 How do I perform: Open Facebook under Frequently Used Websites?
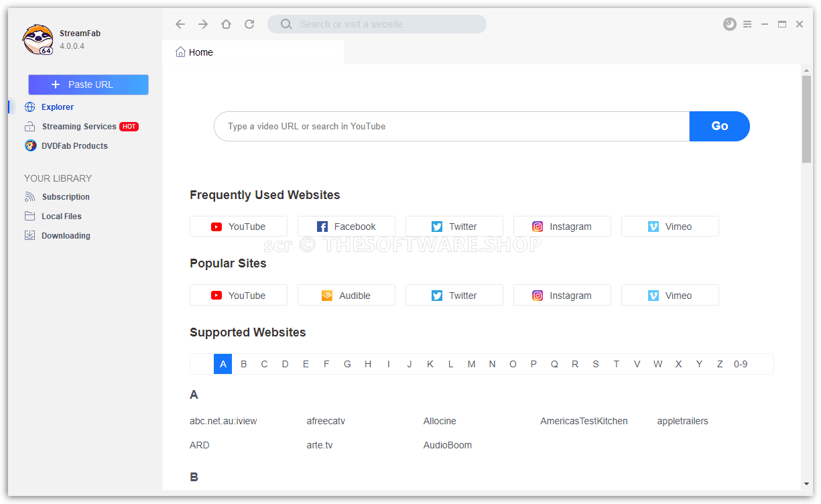[x=346, y=227]
